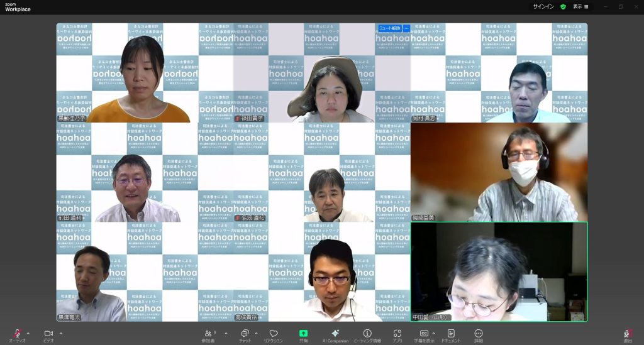Unmute microphone with the audio icon
Screen dimensions: 644x345
pos(17,333)
